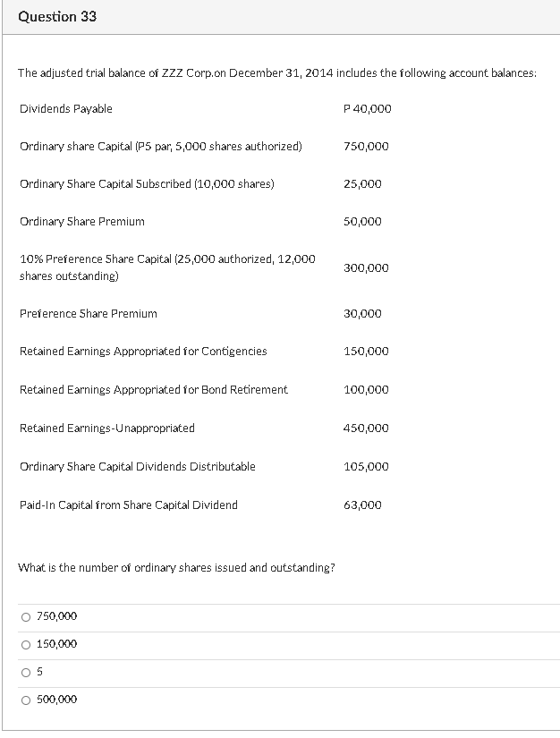The width and height of the screenshot is (560, 738).
Task: Select the 500,000 radio button
Action: pos(27,700)
